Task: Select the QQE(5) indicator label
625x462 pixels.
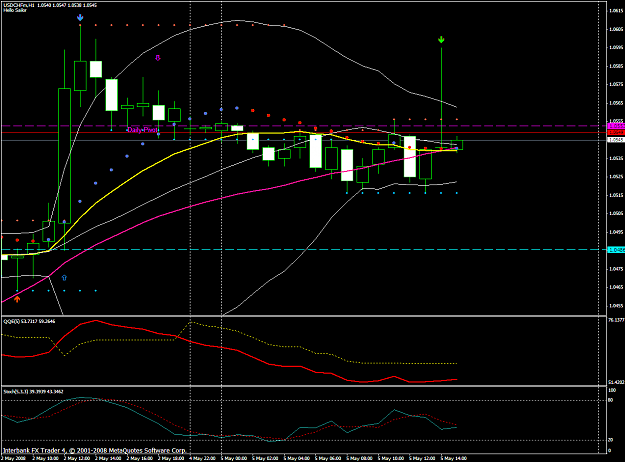Action: point(29,321)
